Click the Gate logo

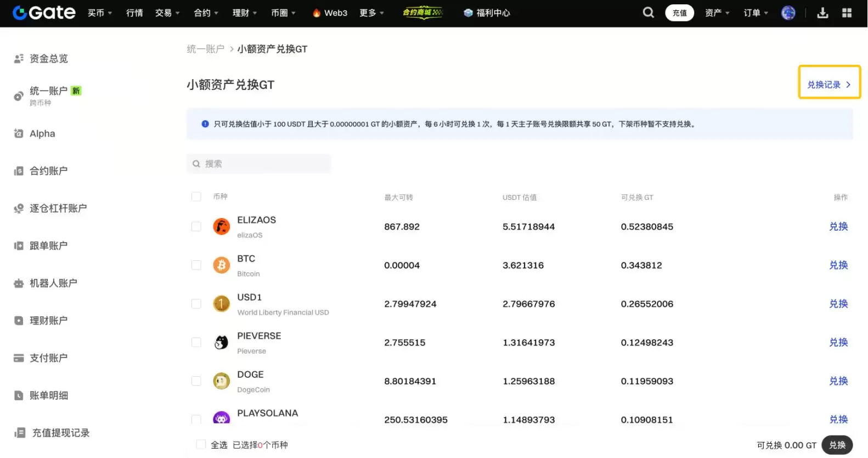[44, 13]
